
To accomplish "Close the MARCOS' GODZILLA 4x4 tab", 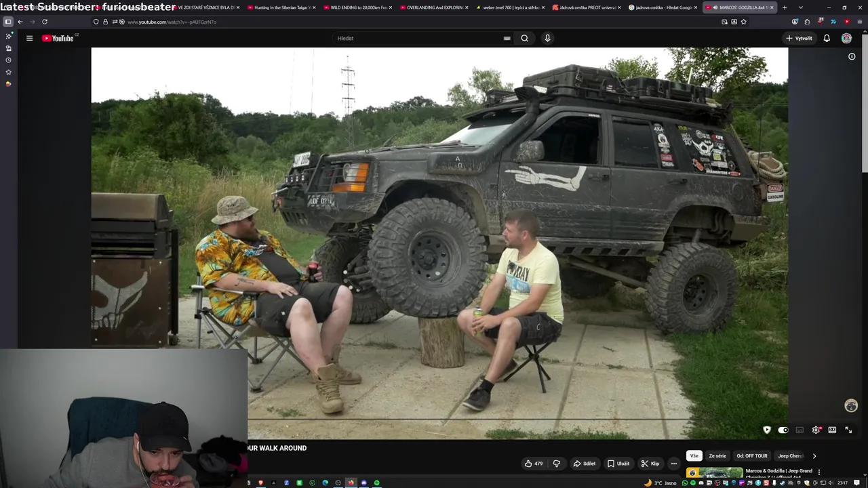I will click(772, 7).
